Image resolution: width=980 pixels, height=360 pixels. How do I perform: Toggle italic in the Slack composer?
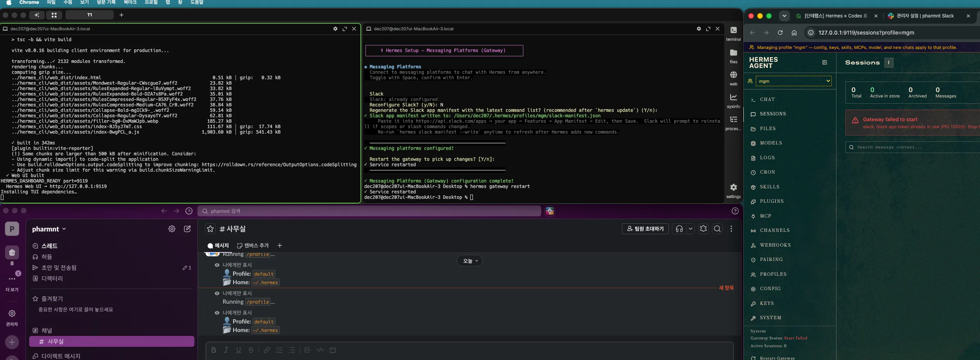point(226,350)
